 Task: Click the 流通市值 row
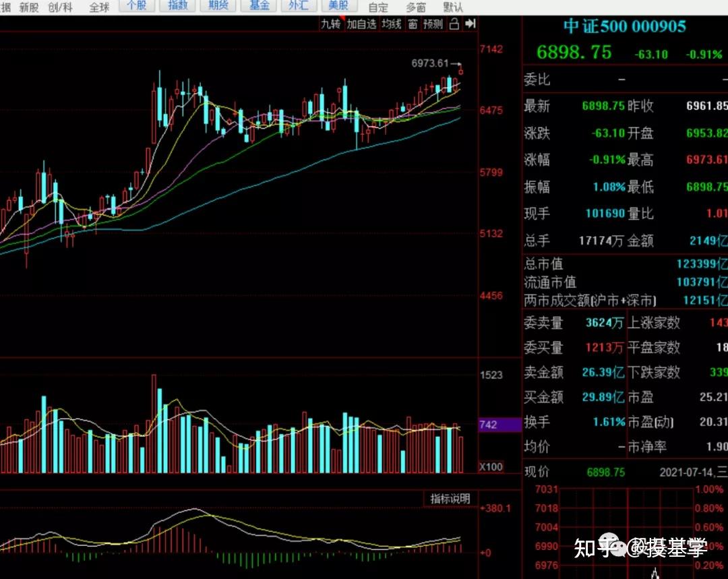pos(625,282)
